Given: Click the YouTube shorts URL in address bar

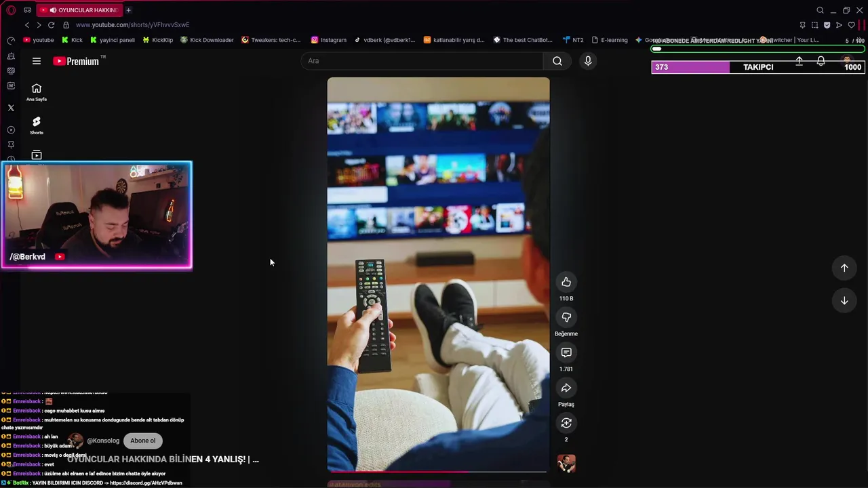Looking at the screenshot, I should [132, 25].
